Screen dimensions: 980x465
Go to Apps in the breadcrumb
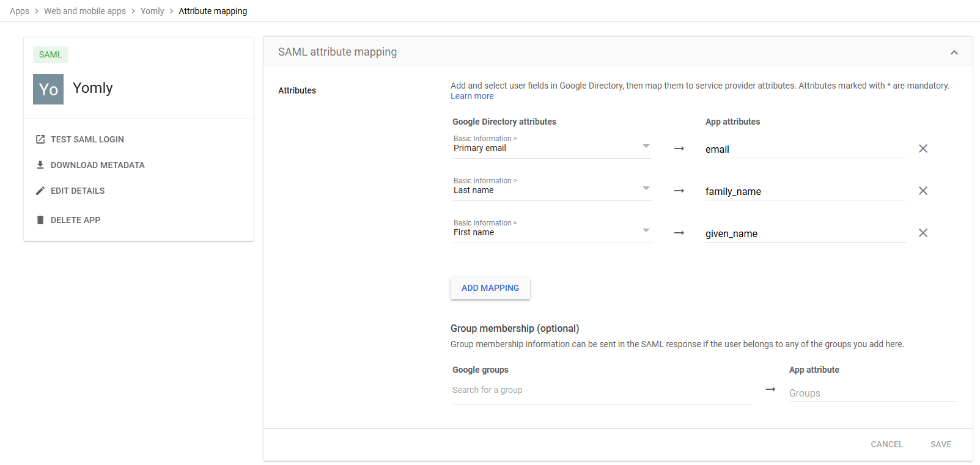point(20,11)
